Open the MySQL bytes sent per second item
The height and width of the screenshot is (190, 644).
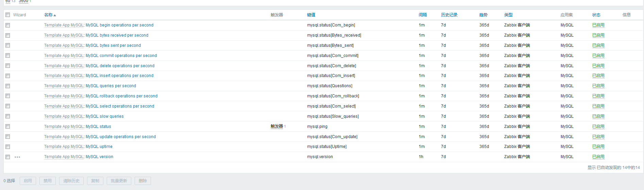tap(113, 45)
